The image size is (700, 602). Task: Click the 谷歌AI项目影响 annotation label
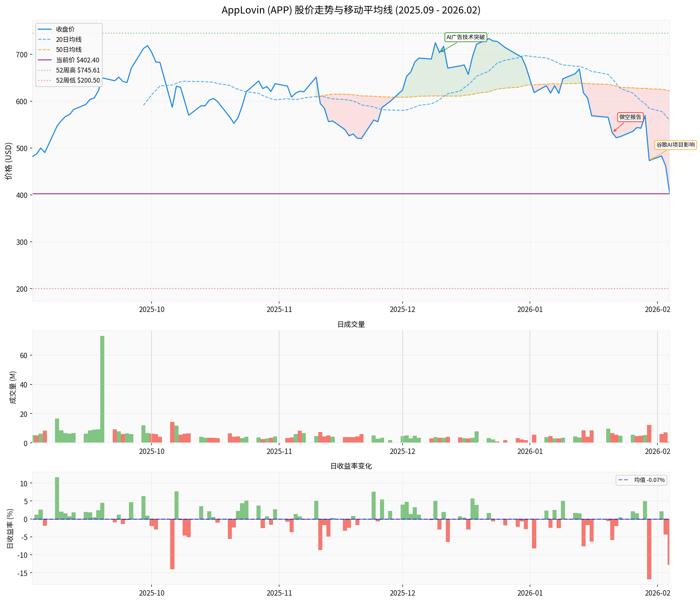pyautogui.click(x=675, y=145)
